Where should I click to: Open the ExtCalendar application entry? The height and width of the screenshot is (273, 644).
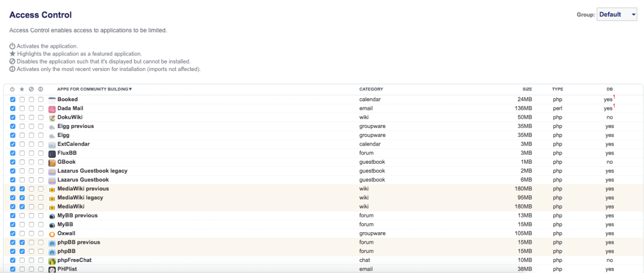[73, 144]
